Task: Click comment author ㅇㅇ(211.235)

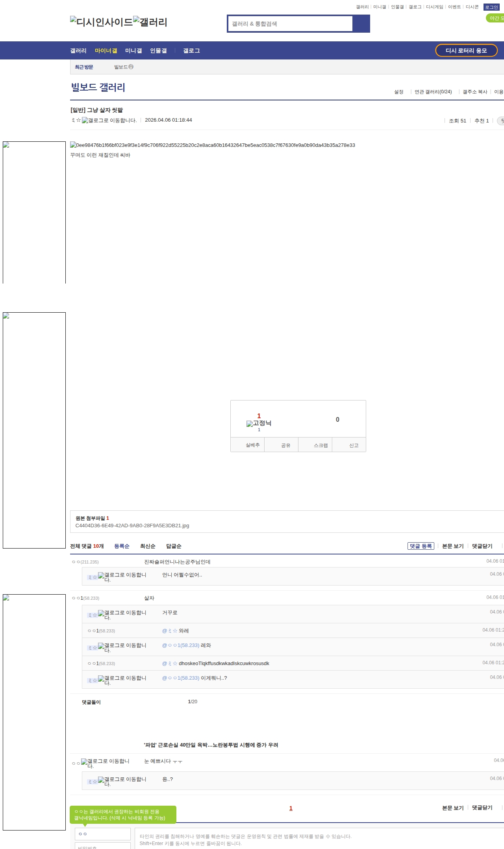Action: (85, 562)
